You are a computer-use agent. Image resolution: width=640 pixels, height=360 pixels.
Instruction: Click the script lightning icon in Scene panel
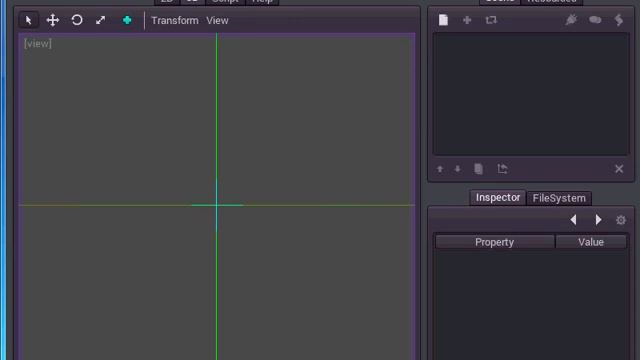coord(619,20)
